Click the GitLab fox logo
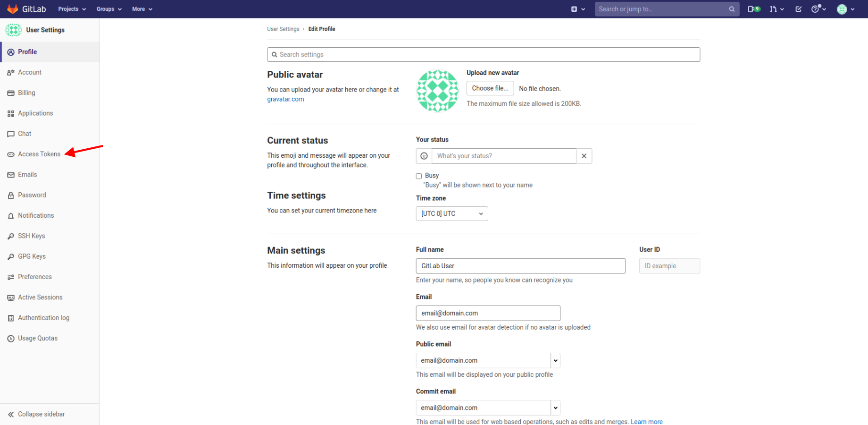The height and width of the screenshot is (425, 868). 13,9
